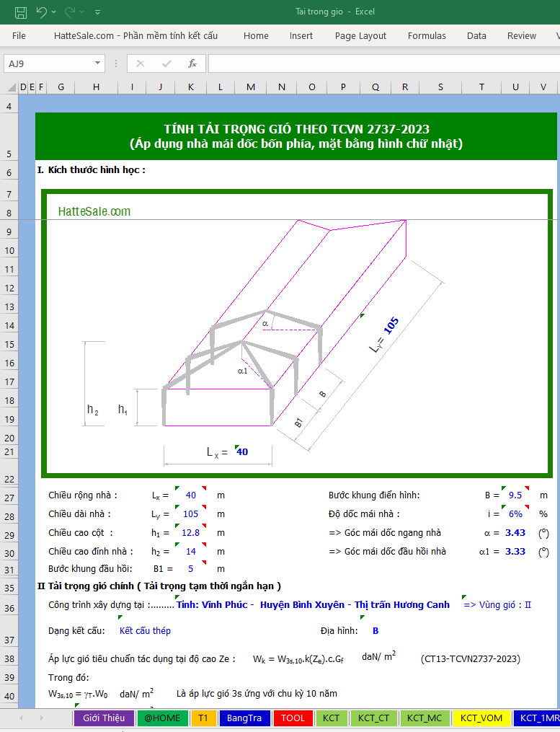
Task: Switch to KCT_CT sheet tab
Action: pyautogui.click(x=373, y=718)
